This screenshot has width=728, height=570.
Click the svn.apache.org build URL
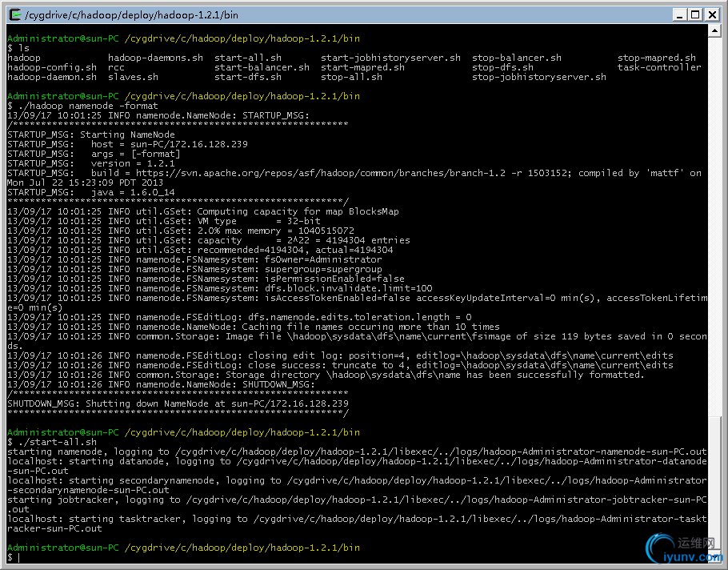pos(320,173)
